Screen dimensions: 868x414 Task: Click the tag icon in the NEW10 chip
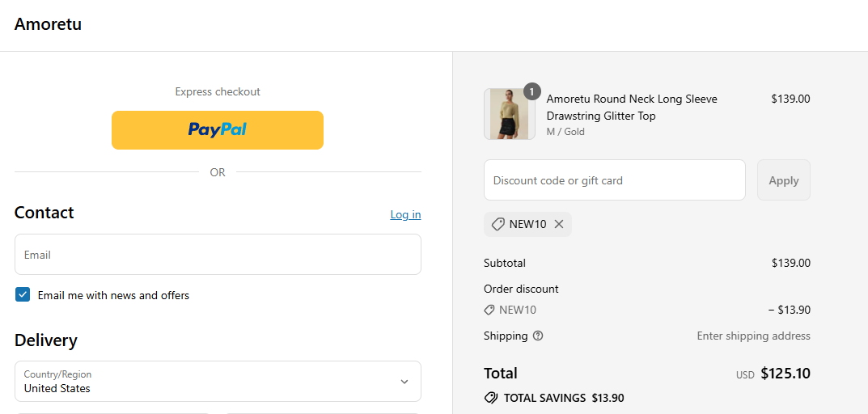[x=498, y=224]
